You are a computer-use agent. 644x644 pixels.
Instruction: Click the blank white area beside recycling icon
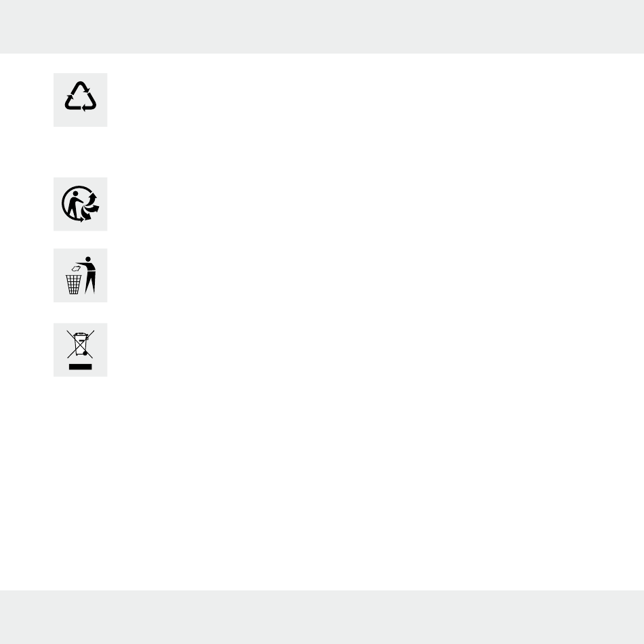[369, 100]
